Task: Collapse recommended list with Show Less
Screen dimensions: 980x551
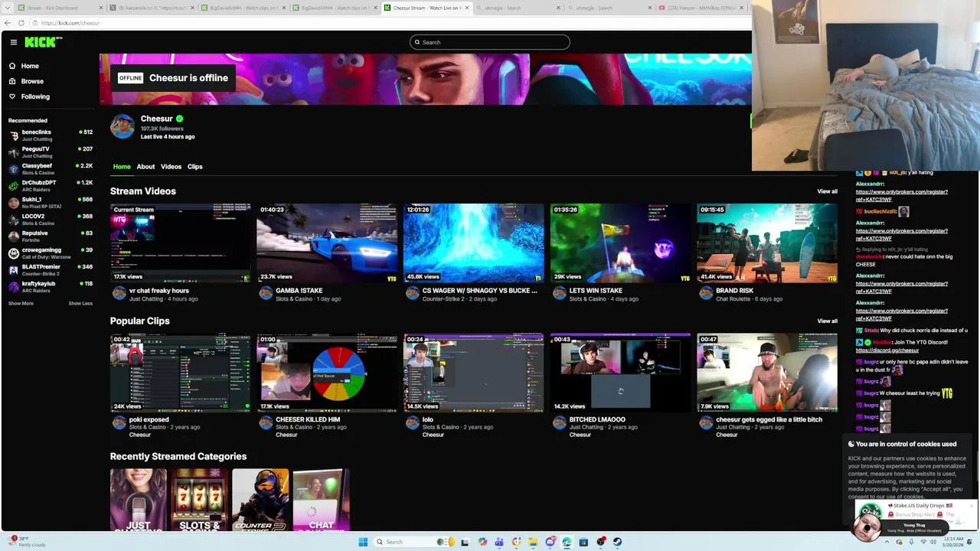Action: tap(80, 303)
